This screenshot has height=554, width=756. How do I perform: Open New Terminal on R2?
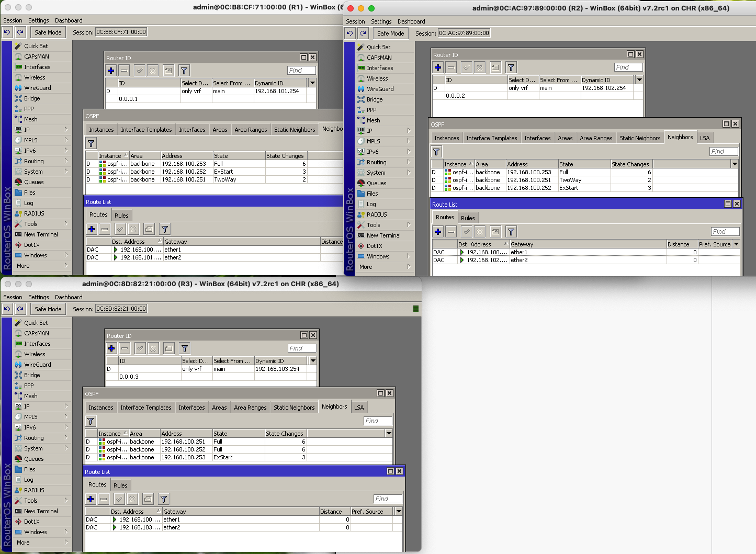(x=383, y=235)
